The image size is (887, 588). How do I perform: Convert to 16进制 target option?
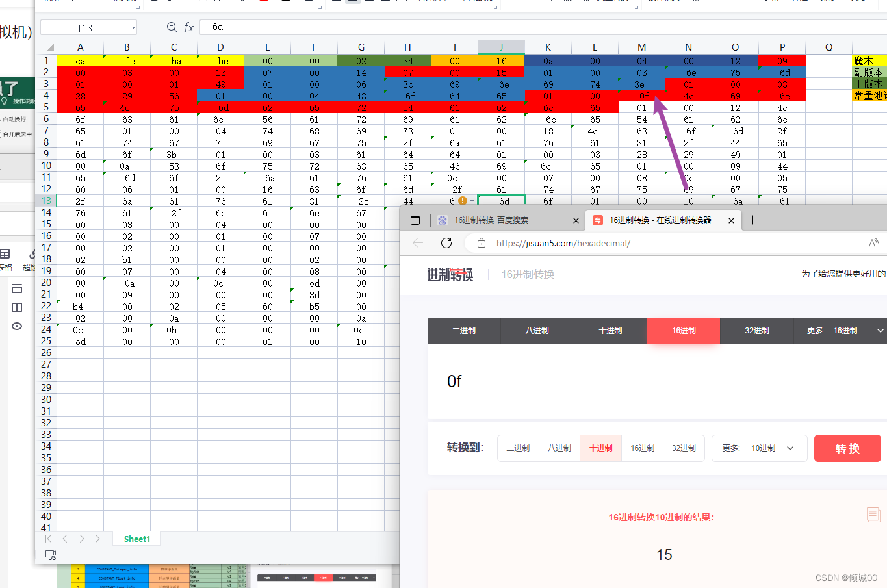click(642, 448)
